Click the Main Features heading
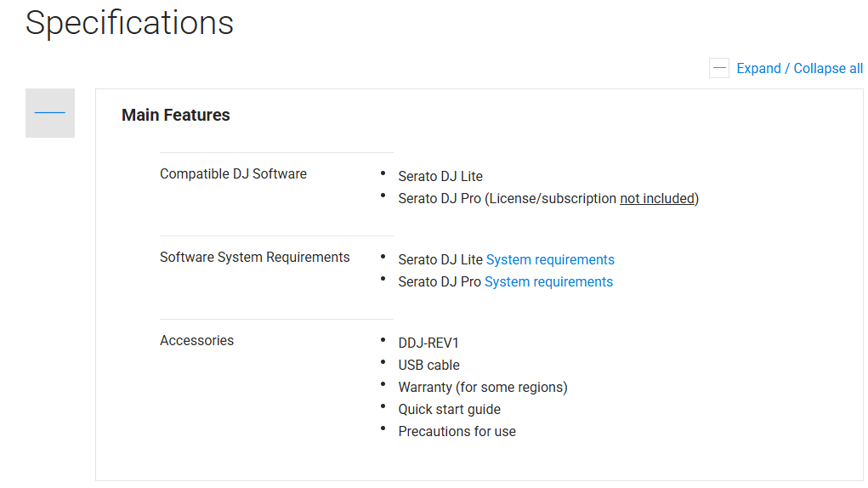868x488 pixels. coord(176,116)
